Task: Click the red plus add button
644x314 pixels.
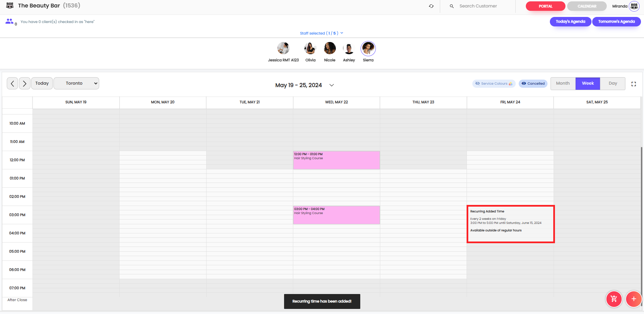Action: coord(634,299)
